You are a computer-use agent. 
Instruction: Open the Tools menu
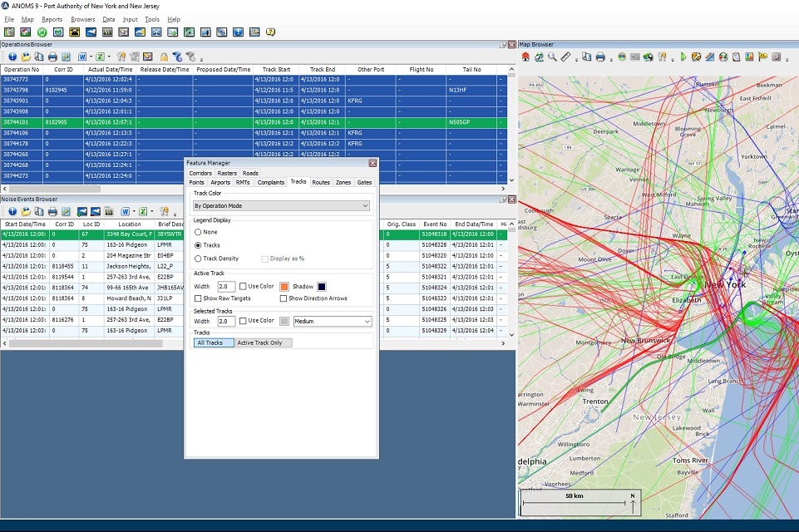[x=152, y=19]
